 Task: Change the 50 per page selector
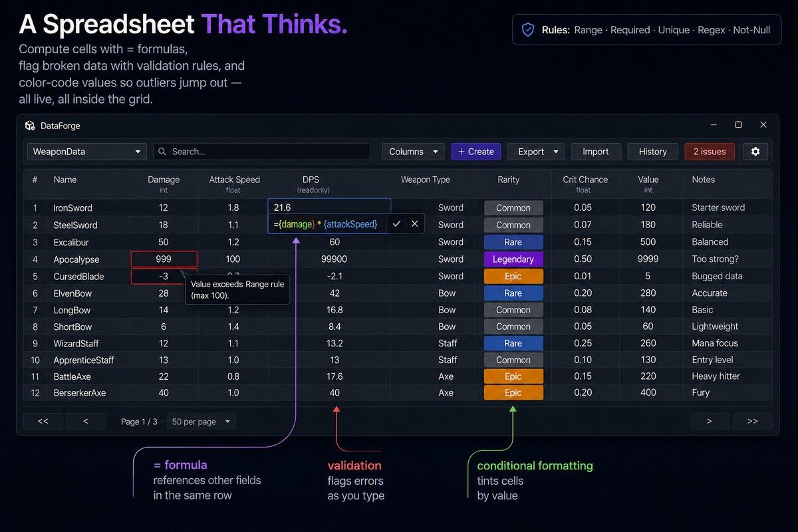point(201,422)
